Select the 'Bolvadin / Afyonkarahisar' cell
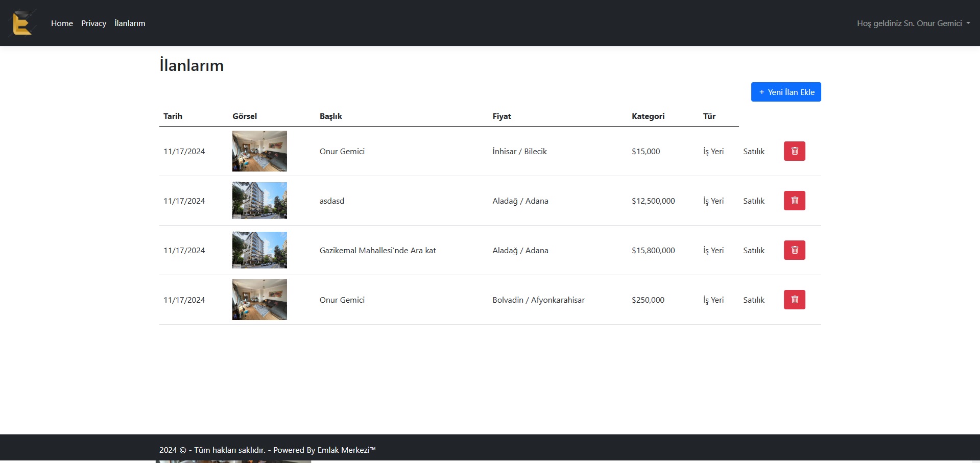The height and width of the screenshot is (463, 980). click(539, 300)
